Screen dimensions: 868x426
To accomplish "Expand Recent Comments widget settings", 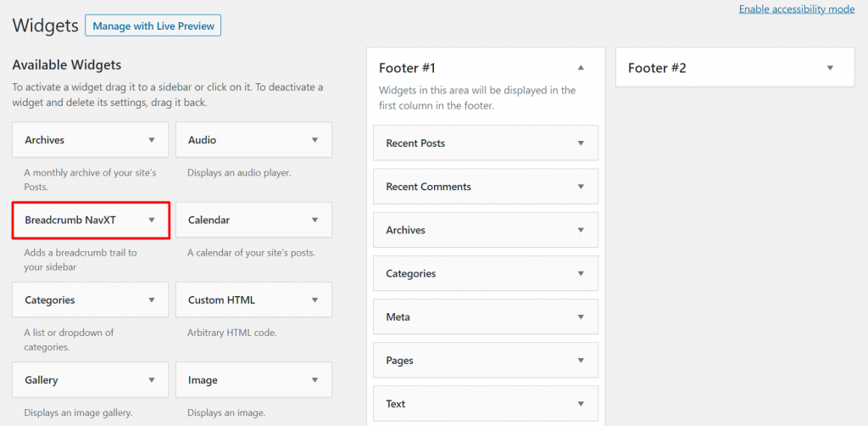I will 581,187.
